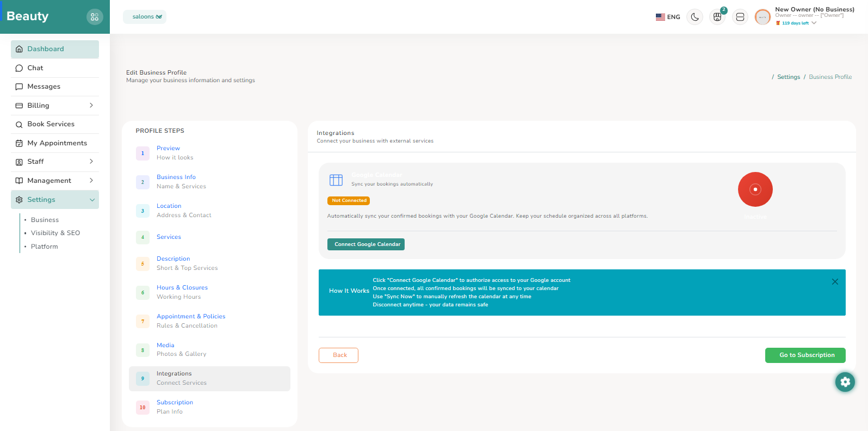Click the user avatar image
868x431 pixels.
[x=762, y=17]
